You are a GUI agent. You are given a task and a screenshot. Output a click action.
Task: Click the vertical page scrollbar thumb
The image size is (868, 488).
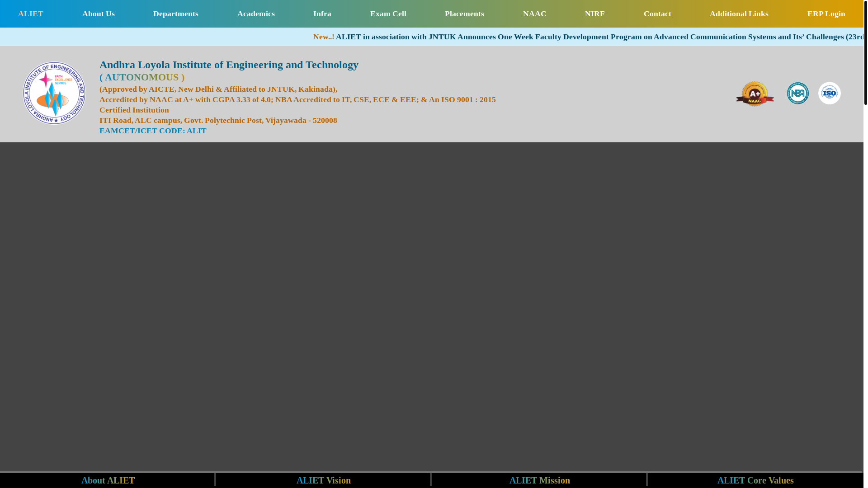tap(866, 52)
